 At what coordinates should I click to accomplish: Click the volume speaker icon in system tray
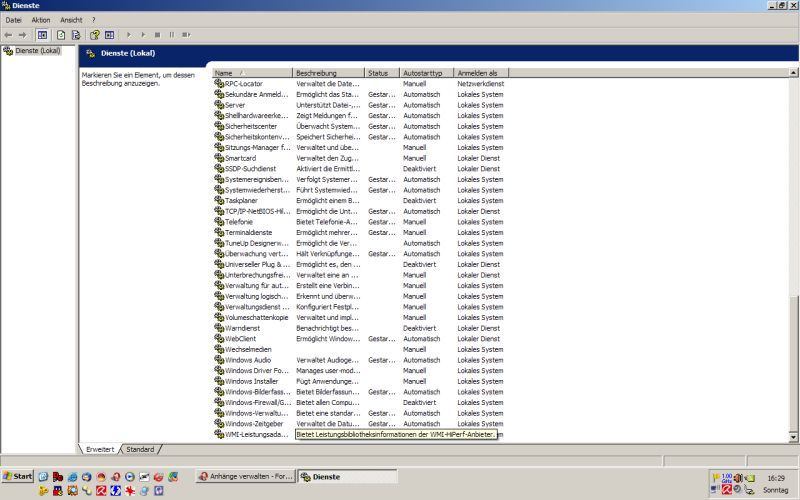click(738, 478)
